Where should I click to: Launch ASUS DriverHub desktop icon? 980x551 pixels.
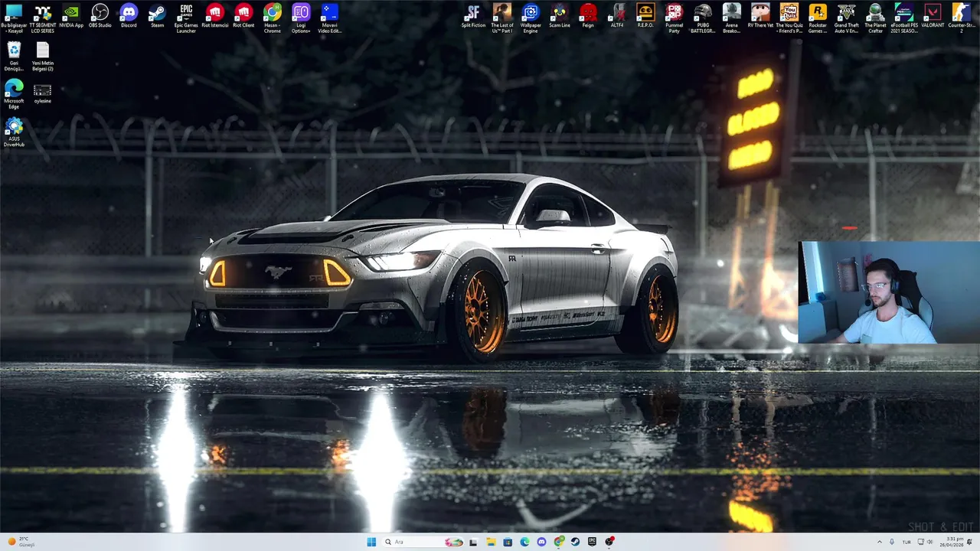click(x=14, y=132)
